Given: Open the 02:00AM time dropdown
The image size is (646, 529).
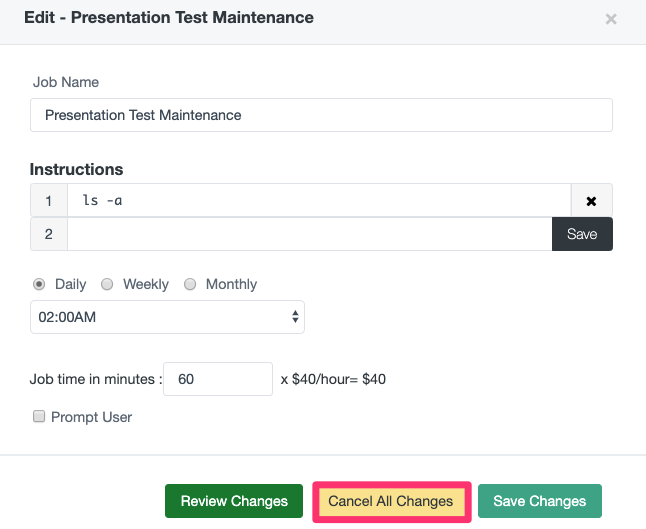Looking at the screenshot, I should (x=167, y=317).
